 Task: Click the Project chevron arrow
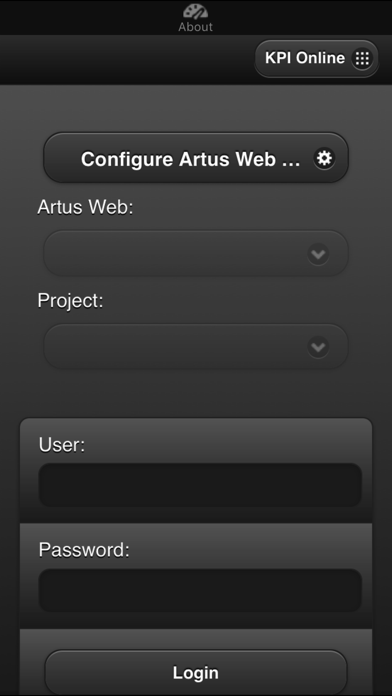(318, 347)
